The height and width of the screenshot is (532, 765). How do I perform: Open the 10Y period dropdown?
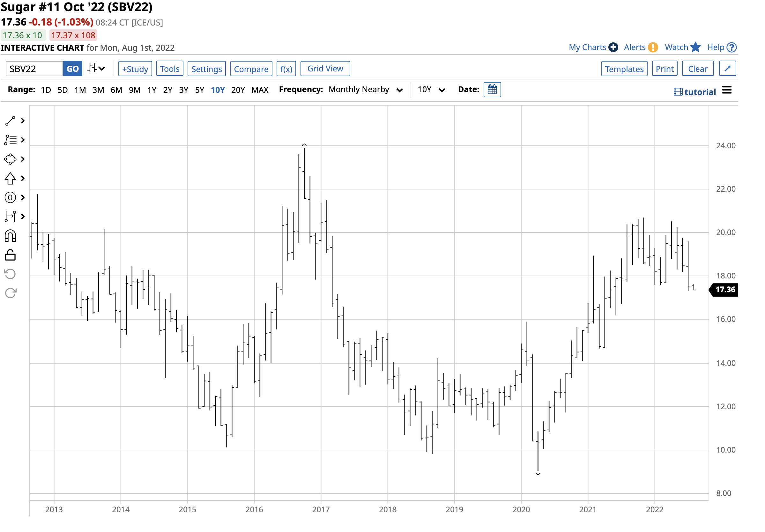[x=431, y=90]
